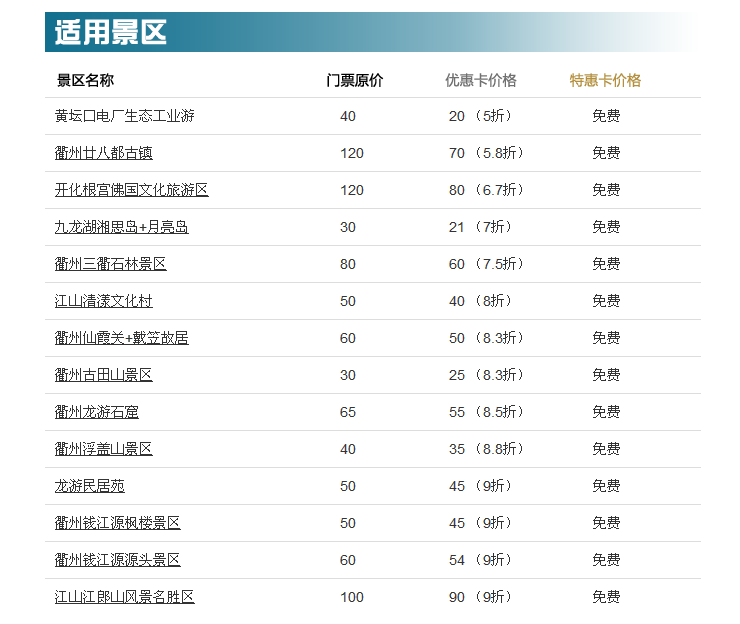Open the 江山清漾文化村 link
The width and height of the screenshot is (740, 624).
pos(104,301)
